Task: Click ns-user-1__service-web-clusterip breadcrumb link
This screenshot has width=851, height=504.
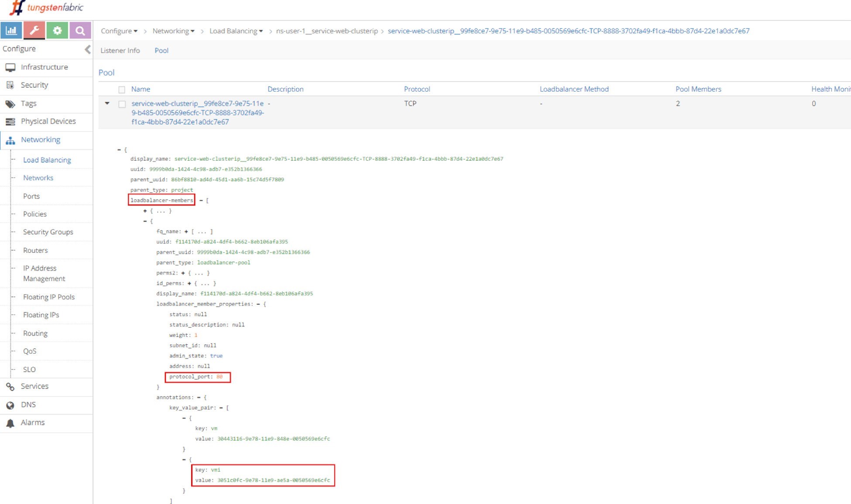Action: (327, 31)
